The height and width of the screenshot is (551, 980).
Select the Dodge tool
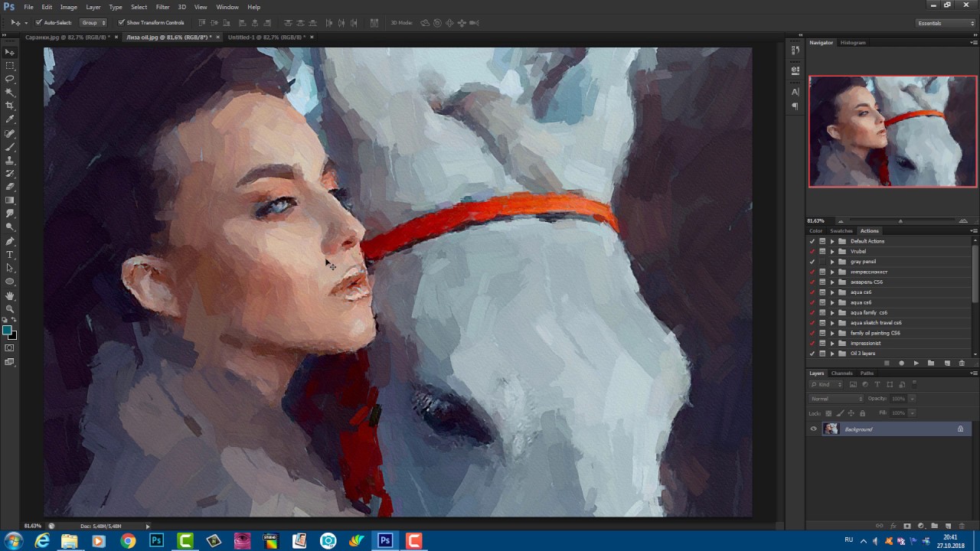click(x=10, y=227)
